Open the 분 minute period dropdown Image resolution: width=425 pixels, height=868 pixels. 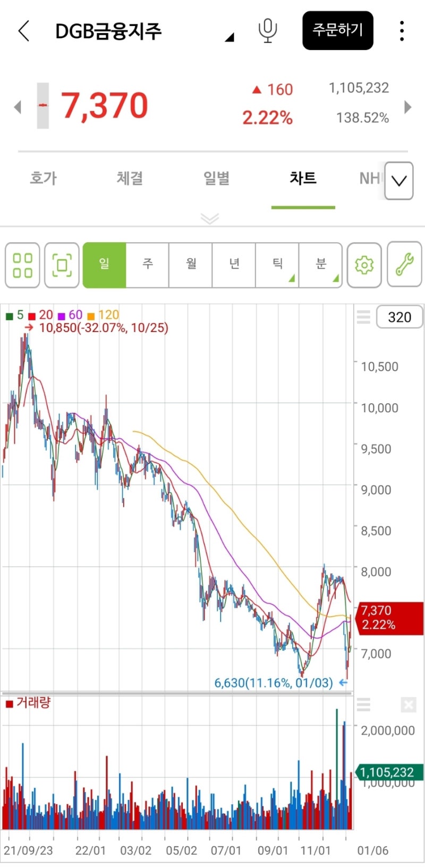[321, 265]
